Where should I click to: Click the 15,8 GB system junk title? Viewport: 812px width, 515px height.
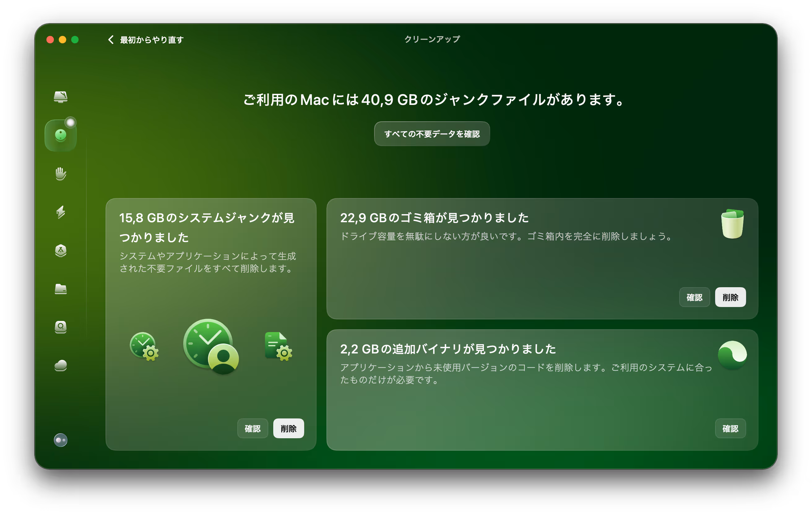(207, 227)
